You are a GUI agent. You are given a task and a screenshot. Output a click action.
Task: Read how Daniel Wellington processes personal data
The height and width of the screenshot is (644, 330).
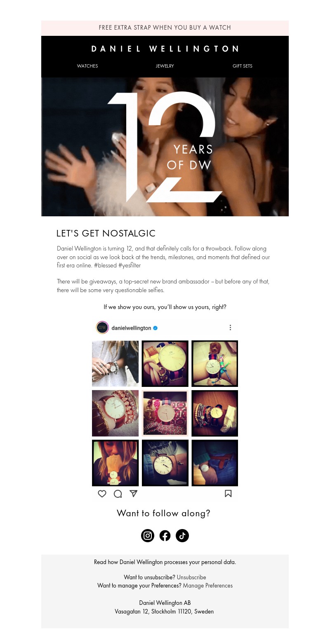point(165,562)
